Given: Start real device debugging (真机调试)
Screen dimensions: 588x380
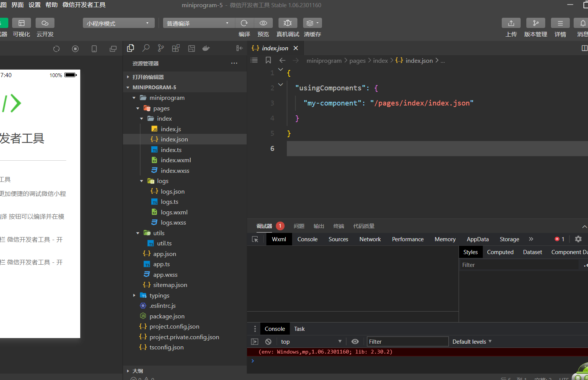Looking at the screenshot, I should tap(288, 23).
